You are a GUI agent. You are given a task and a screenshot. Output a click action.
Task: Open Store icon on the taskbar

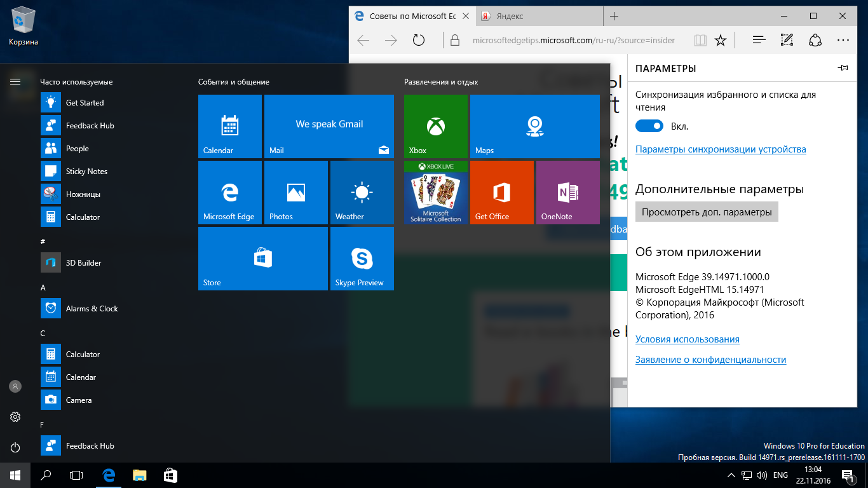tap(170, 475)
